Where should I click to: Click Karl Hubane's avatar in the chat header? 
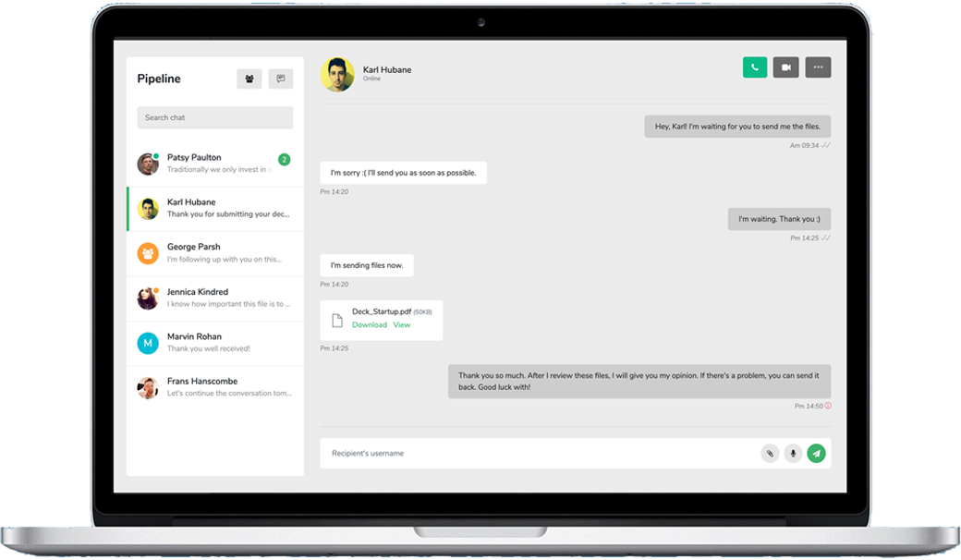point(337,75)
